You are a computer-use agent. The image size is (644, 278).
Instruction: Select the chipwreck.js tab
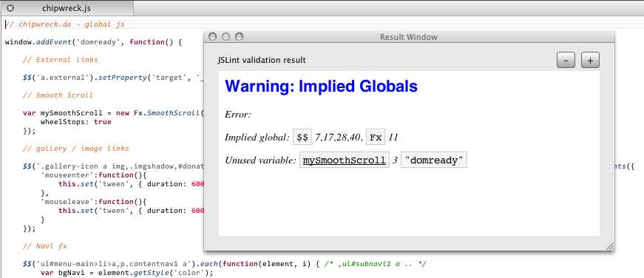pyautogui.click(x=67, y=8)
